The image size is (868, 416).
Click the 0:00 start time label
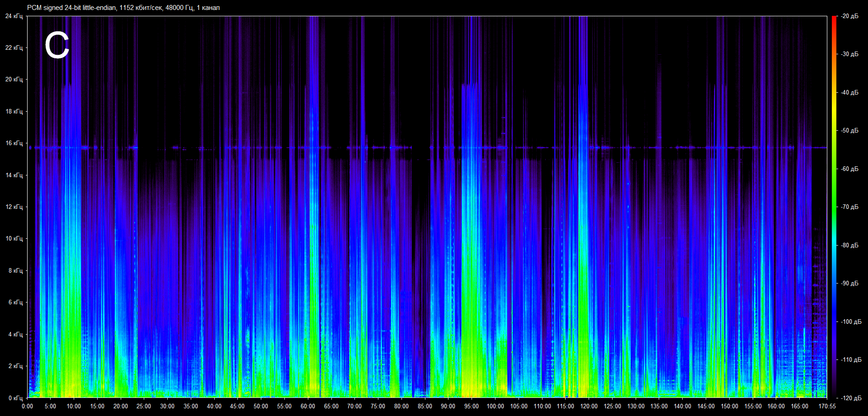click(28, 406)
